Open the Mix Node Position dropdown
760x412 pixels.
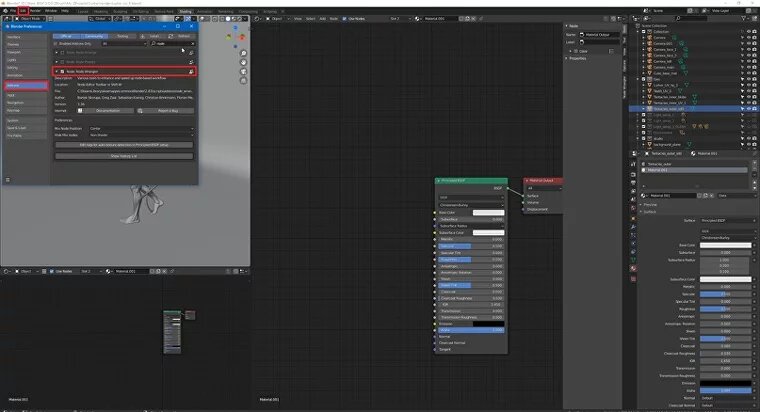tap(142, 128)
